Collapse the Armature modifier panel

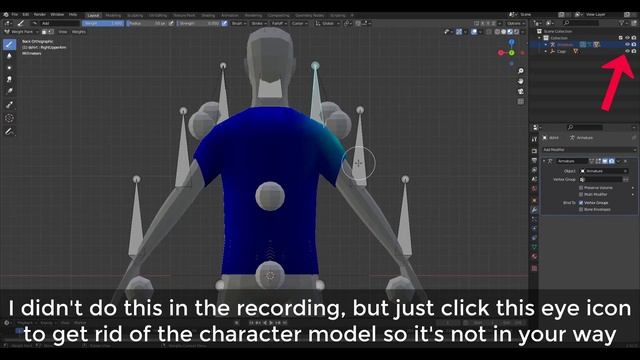544,161
